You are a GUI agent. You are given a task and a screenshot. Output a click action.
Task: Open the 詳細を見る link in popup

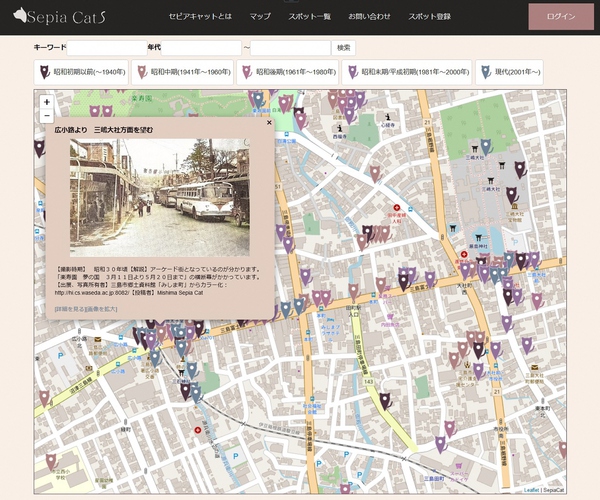70,309
